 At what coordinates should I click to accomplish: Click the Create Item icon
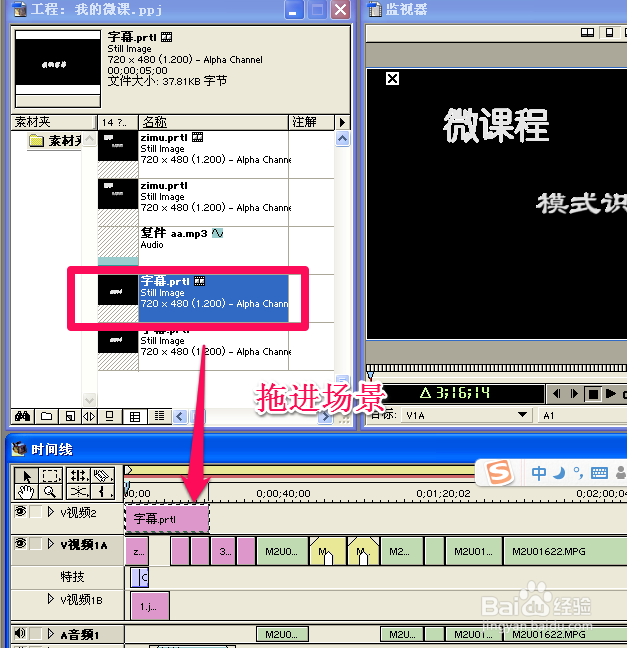[x=70, y=416]
